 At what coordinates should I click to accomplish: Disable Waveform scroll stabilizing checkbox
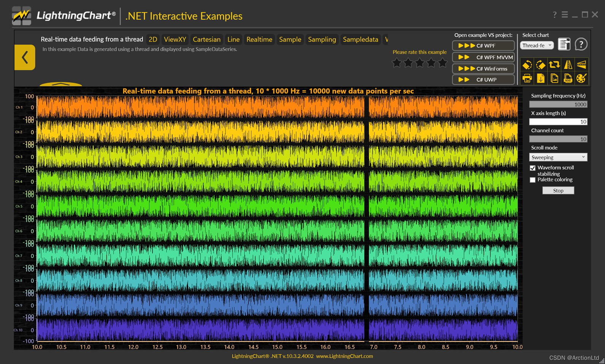532,168
